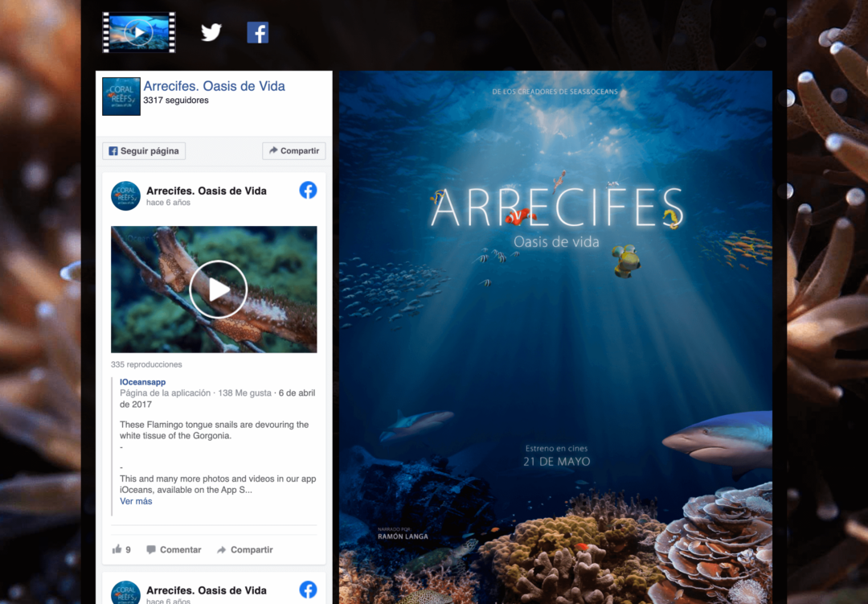Click the first post's timestamp, hace 6 años
868x604 pixels.
168,203
